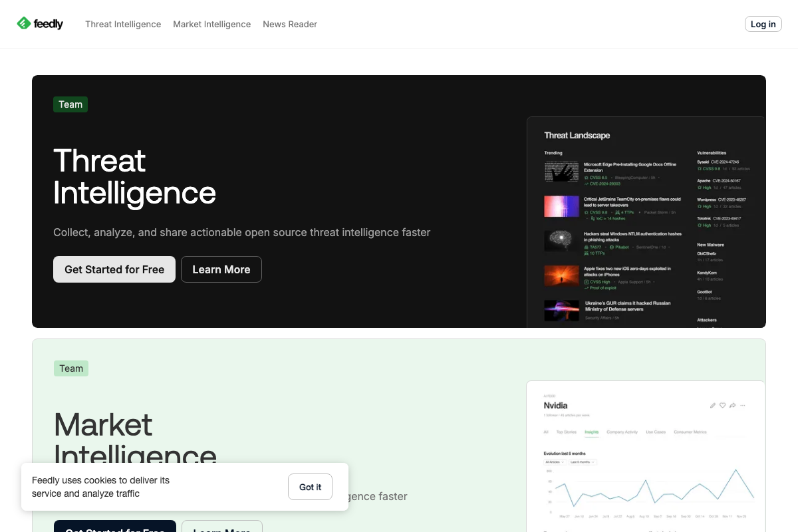Click the Ukraine GUR article thumbnail

[561, 311]
